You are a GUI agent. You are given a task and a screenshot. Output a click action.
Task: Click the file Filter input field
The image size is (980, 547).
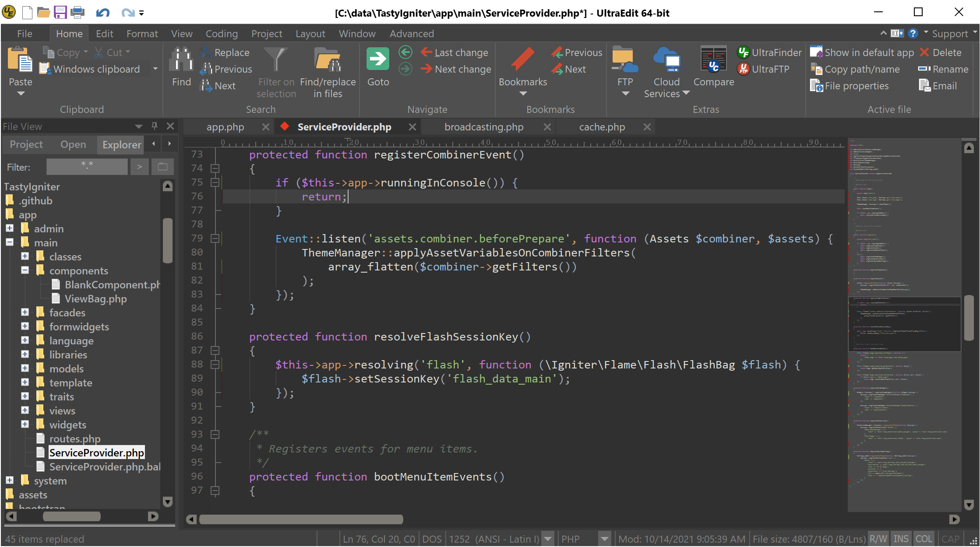tap(87, 167)
